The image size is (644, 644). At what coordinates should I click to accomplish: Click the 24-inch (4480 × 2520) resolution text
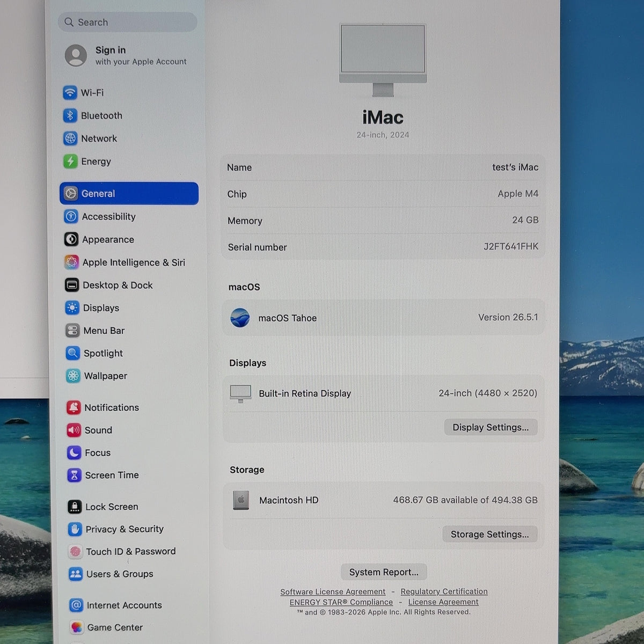(x=488, y=393)
